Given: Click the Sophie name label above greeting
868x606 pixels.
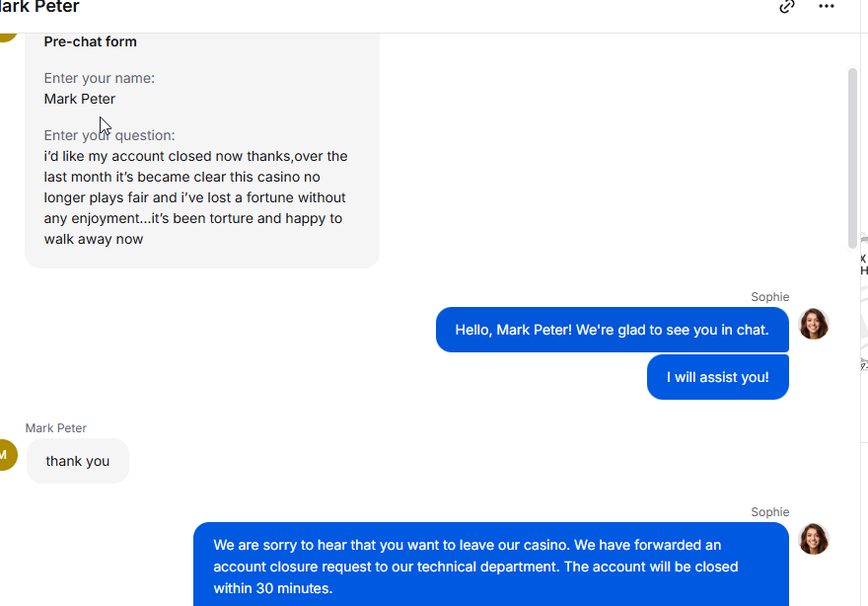Looking at the screenshot, I should [x=769, y=297].
